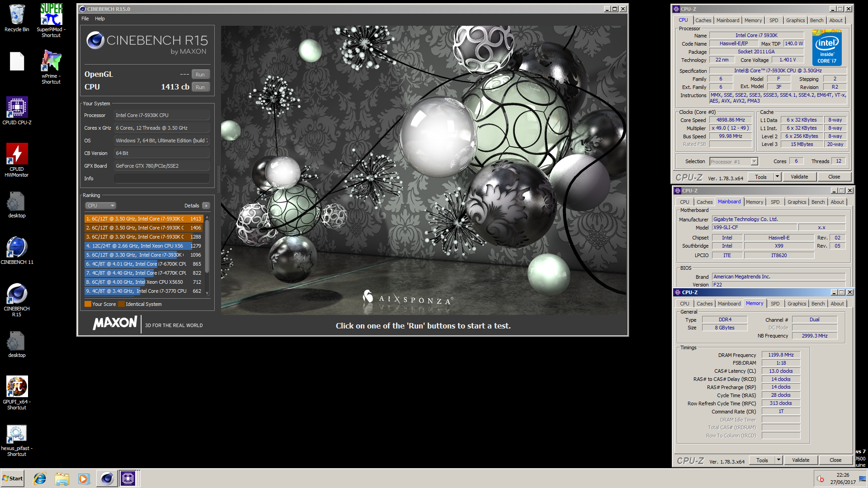Open Windows Media Player from the taskbar
Viewport: 868px width, 488px height.
pos(84,479)
